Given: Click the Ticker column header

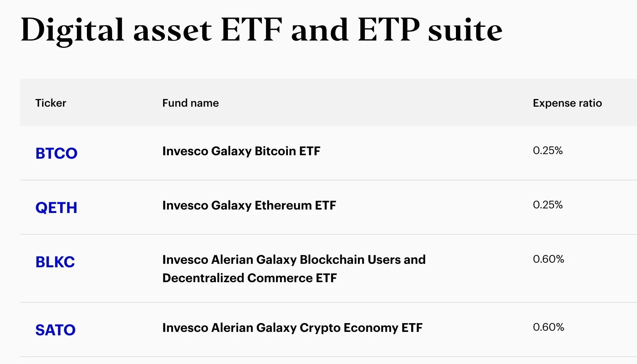Looking at the screenshot, I should 51,103.
